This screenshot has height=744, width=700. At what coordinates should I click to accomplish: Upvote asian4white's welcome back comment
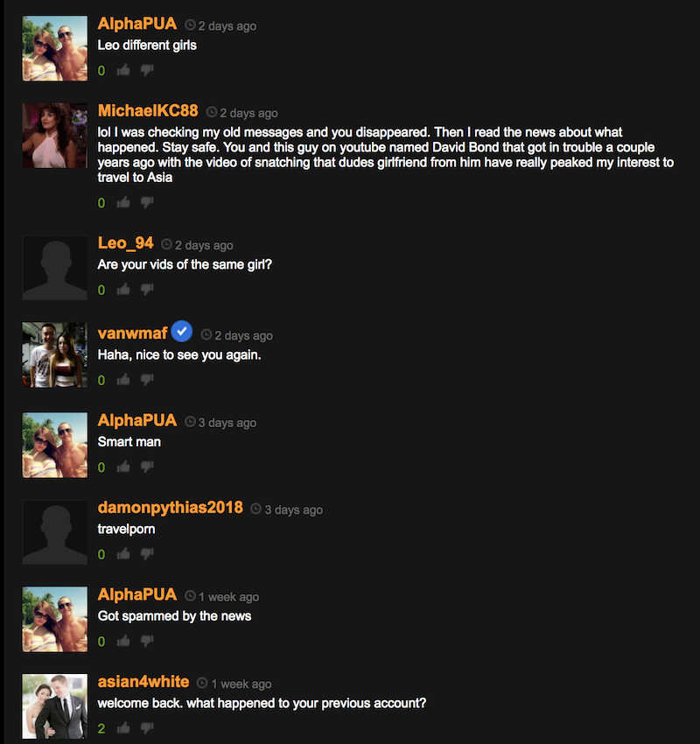click(x=123, y=728)
